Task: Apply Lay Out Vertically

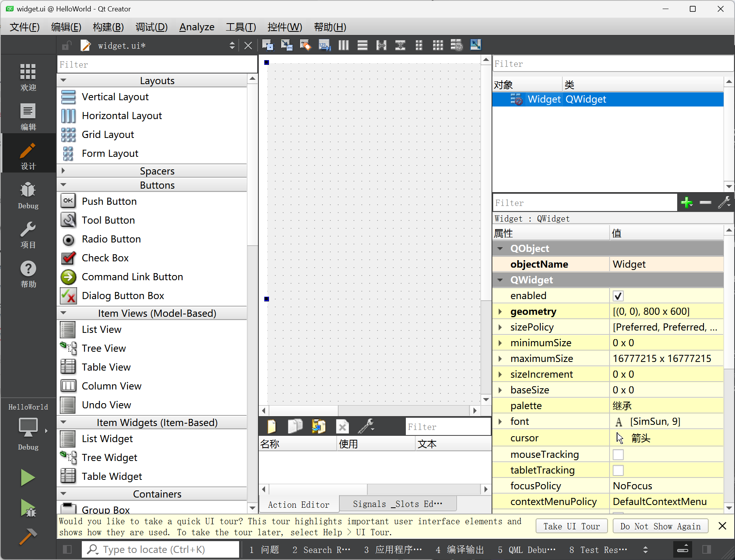Action: [362, 45]
